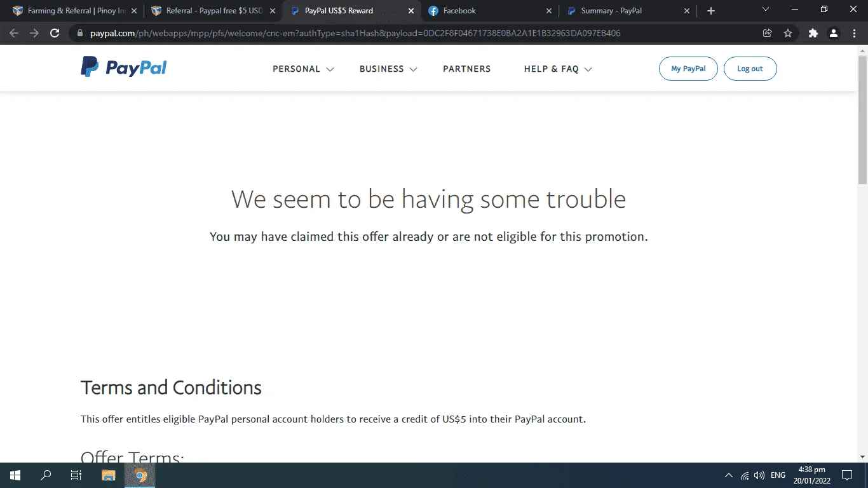Click the My PayPal button
Viewport: 868px width, 488px height.
(688, 69)
